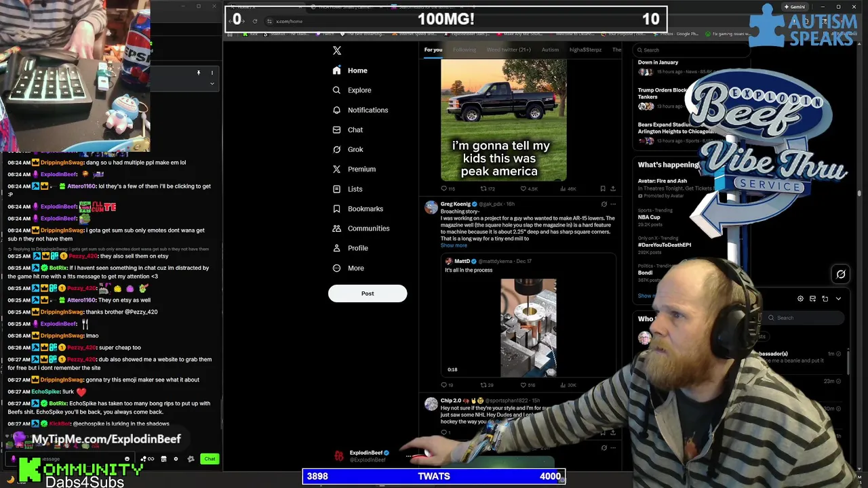
Task: Open Chip 2.0's profile avatar
Action: point(431,405)
